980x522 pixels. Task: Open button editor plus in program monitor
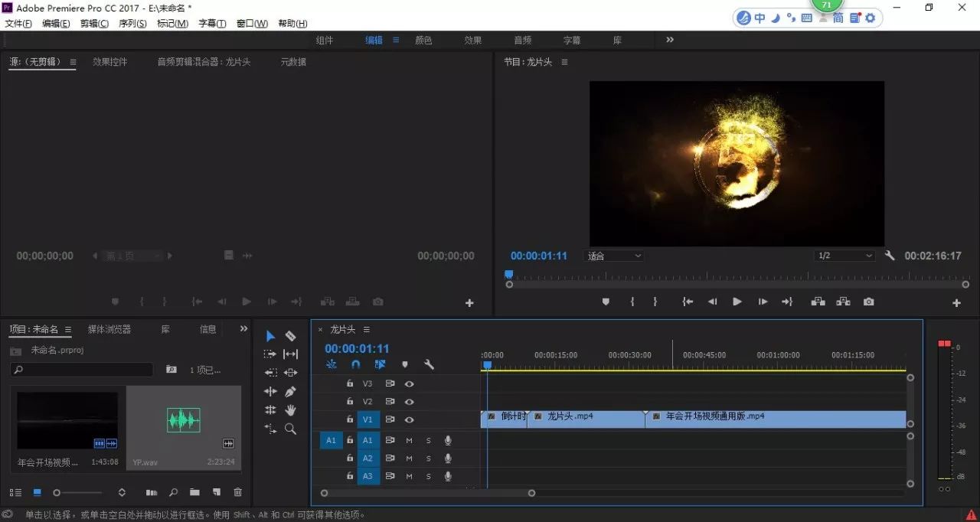pyautogui.click(x=956, y=303)
